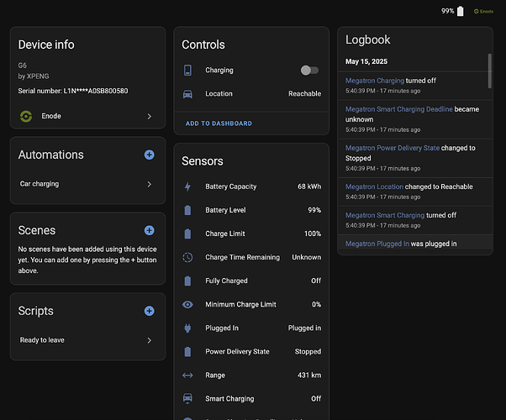The height and width of the screenshot is (420, 506).
Task: Click the Battery Level battery icon
Action: point(187,210)
